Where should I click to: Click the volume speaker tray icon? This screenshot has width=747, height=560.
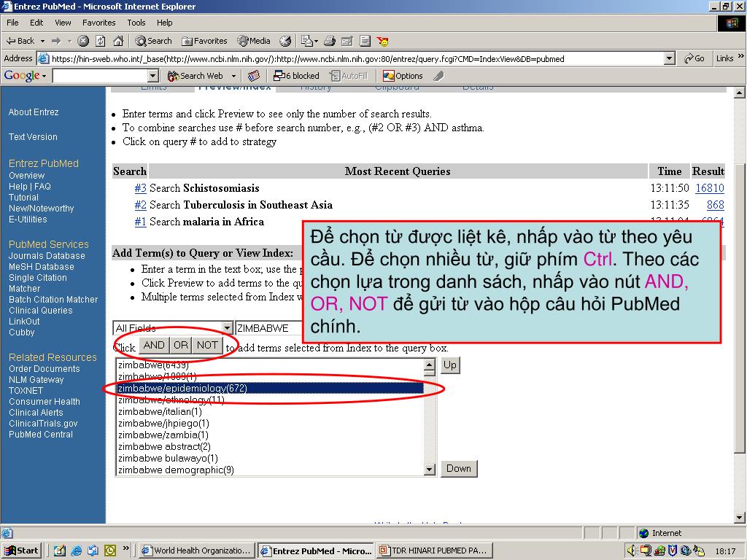[631, 551]
